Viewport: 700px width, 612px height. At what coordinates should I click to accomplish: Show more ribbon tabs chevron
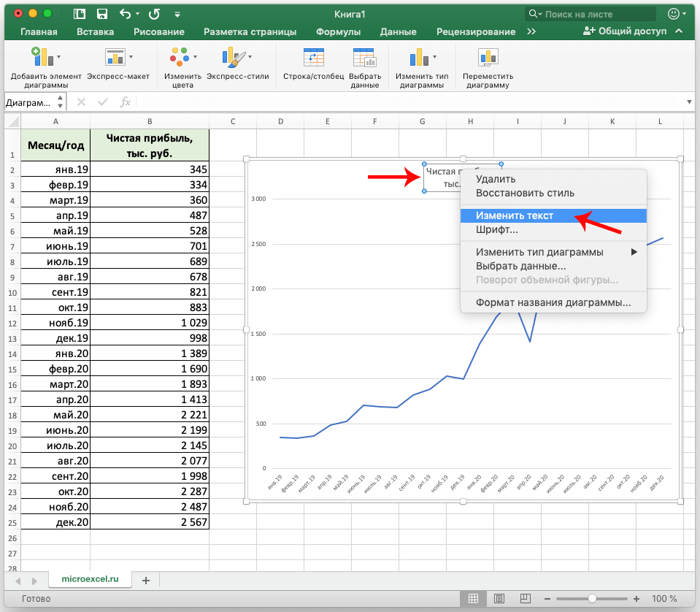[x=531, y=31]
